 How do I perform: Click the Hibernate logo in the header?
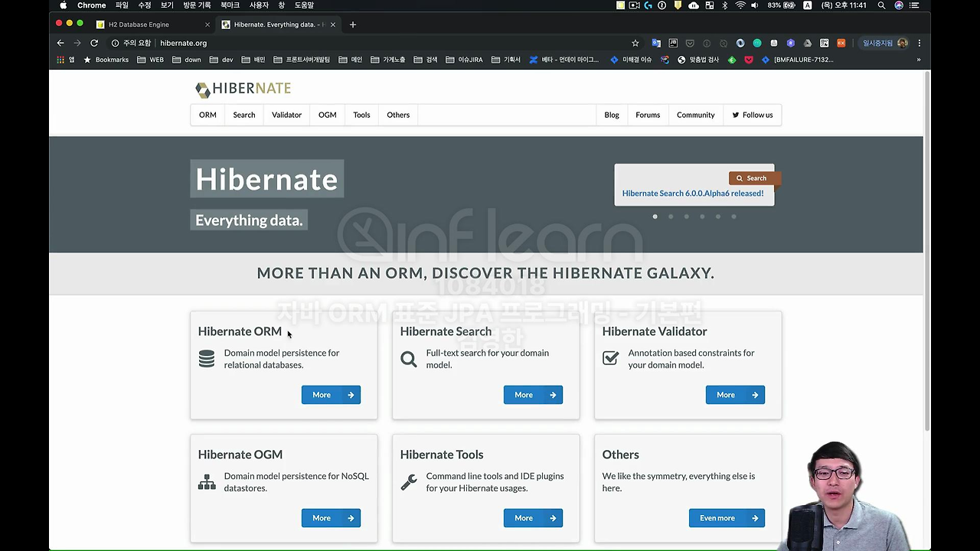coord(243,89)
